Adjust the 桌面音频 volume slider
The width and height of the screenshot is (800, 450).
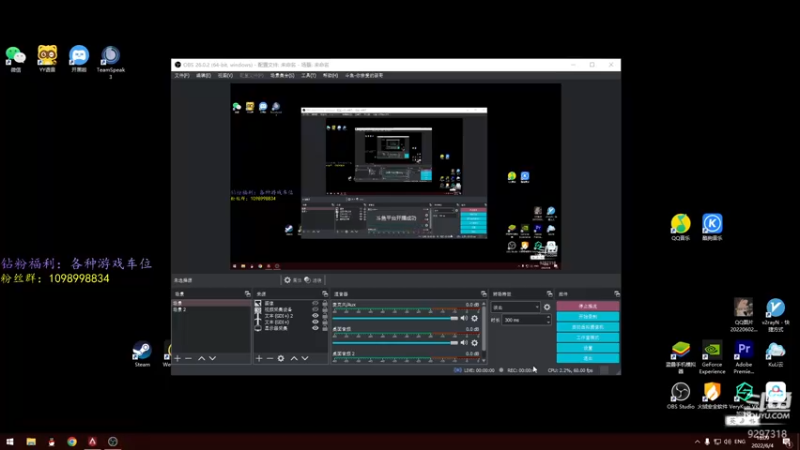pyautogui.click(x=395, y=343)
